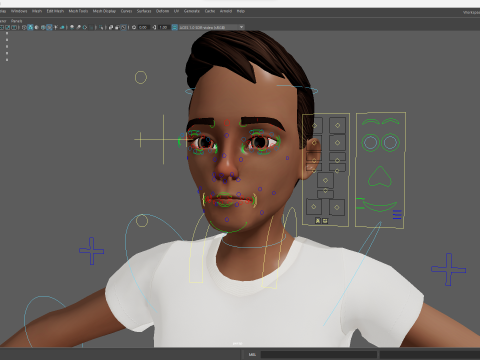Open the Edit Mesh menu

coord(55,11)
